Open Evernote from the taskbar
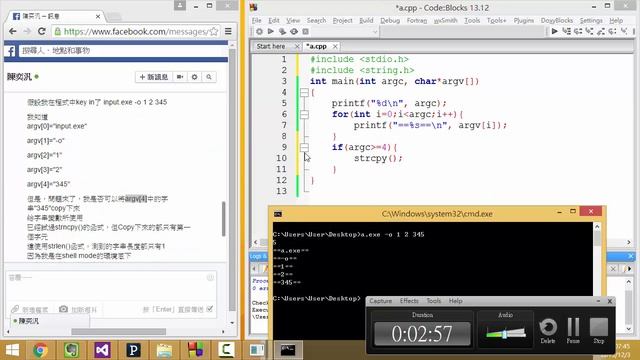This screenshot has width=640, height=360. pos(71,350)
